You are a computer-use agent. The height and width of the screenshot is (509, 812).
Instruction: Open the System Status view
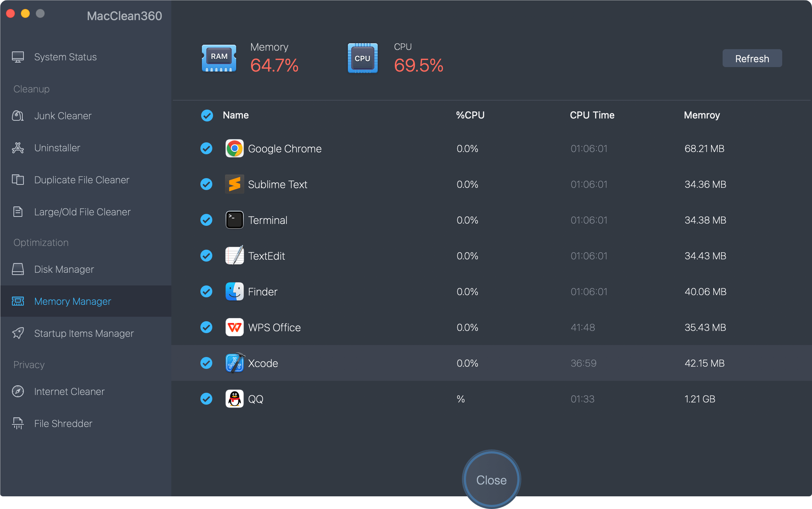point(65,57)
